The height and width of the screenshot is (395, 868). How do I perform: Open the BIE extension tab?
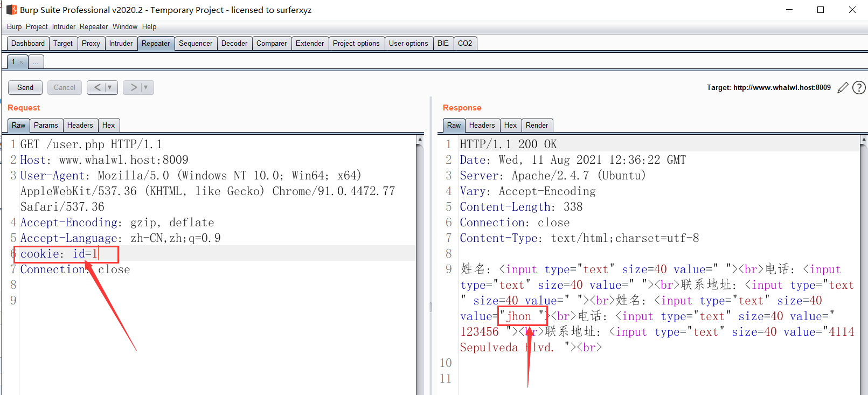pyautogui.click(x=443, y=44)
